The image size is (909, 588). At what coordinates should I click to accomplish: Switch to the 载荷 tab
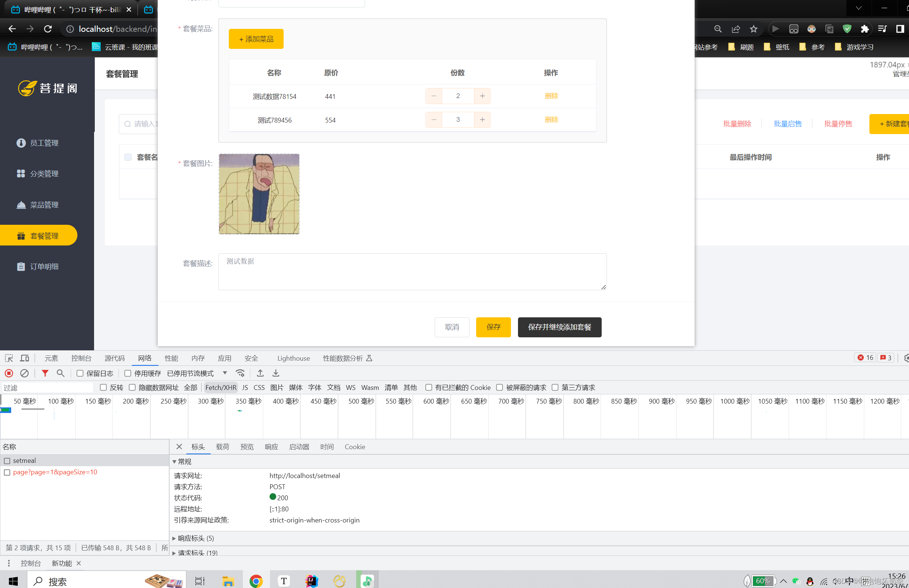(x=222, y=447)
